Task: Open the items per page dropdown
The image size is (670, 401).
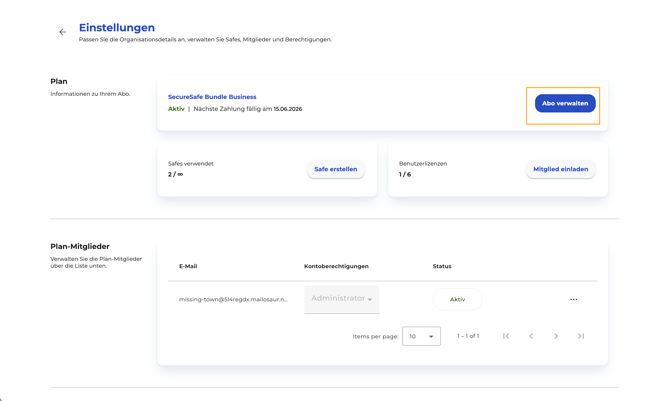Action: (x=421, y=336)
